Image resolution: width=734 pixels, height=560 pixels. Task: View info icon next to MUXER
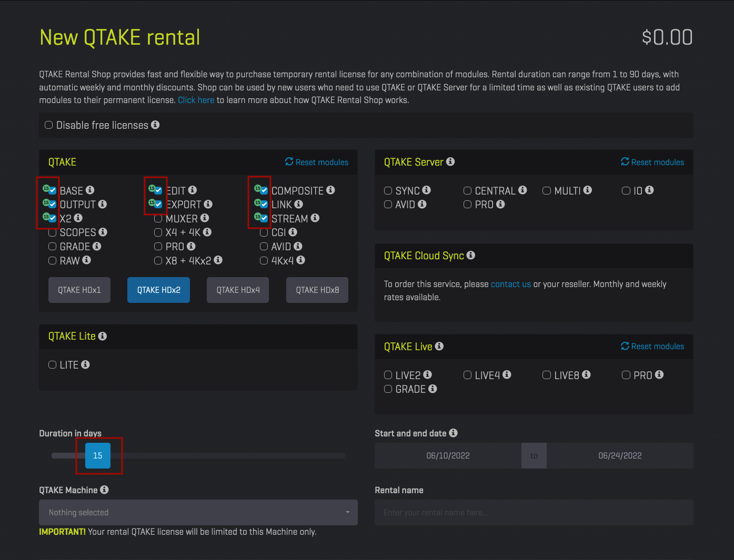[x=205, y=218]
